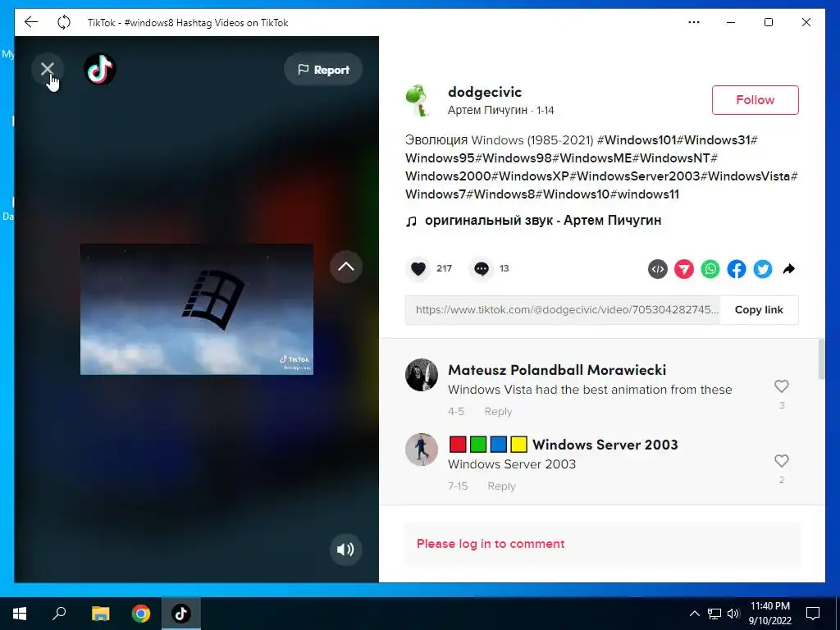Share video to Twitter
Screen dimensions: 840x630
pyautogui.click(x=763, y=269)
